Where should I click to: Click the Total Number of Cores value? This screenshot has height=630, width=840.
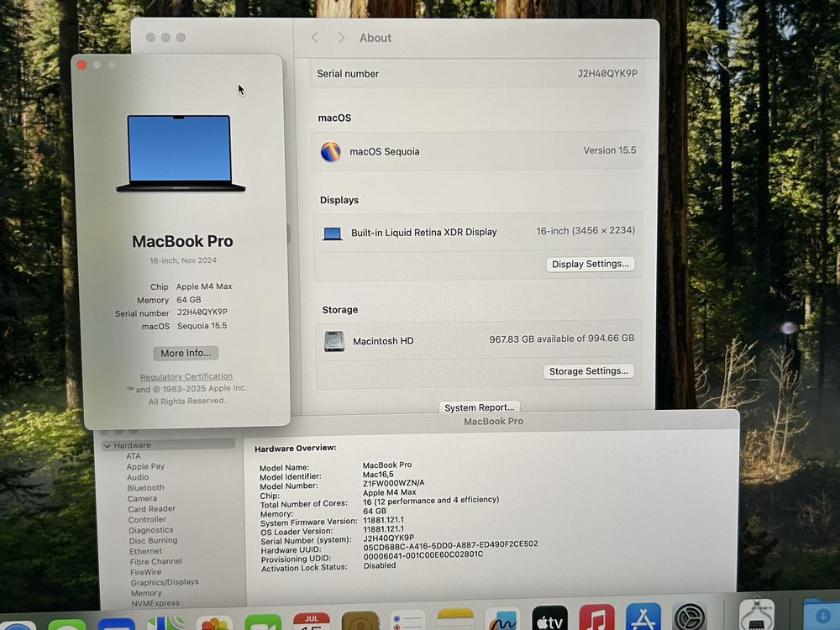click(431, 501)
